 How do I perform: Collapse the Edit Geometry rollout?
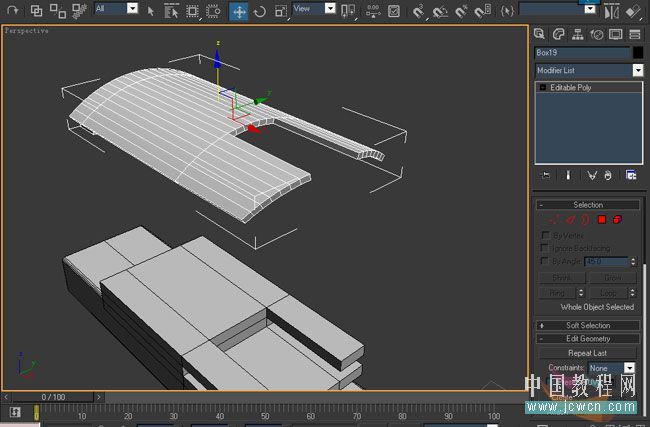point(588,339)
